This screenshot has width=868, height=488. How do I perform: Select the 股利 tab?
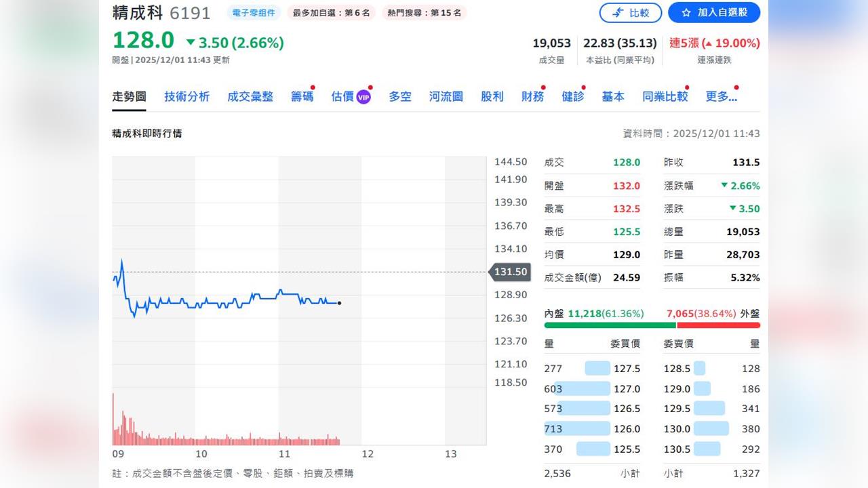[x=492, y=96]
